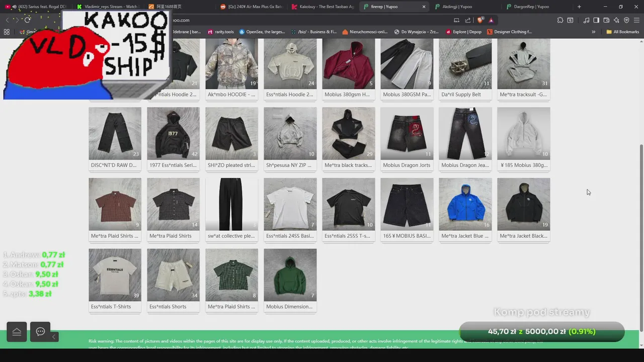This screenshot has width=644, height=362.
Task: Open the Mobius Dragon Jorts thumbnail
Action: pos(407,133)
